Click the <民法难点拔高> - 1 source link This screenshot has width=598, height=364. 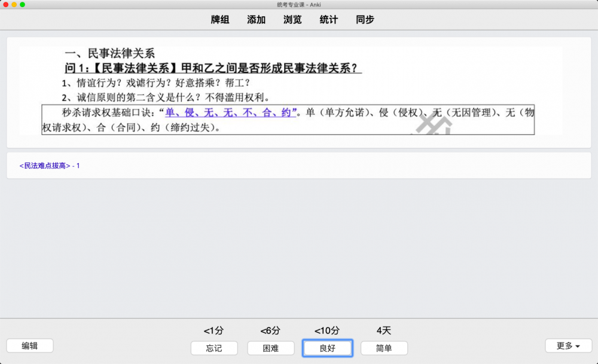50,166
